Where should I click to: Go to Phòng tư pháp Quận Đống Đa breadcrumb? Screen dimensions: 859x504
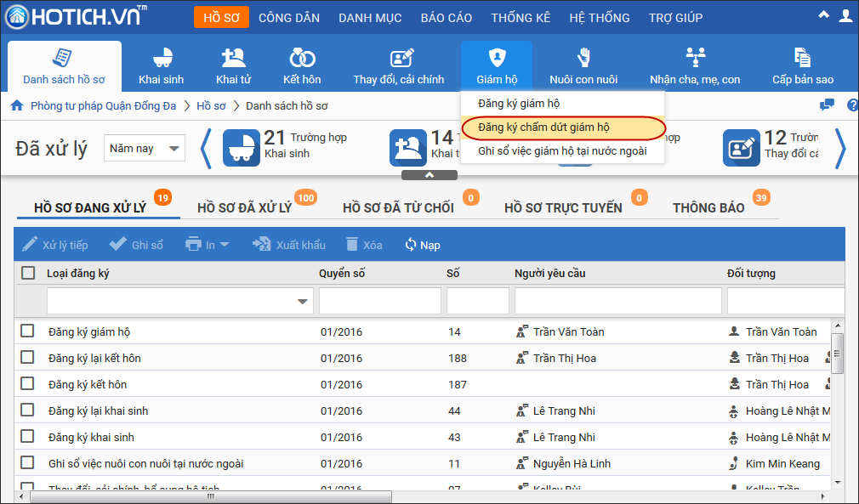(x=103, y=106)
